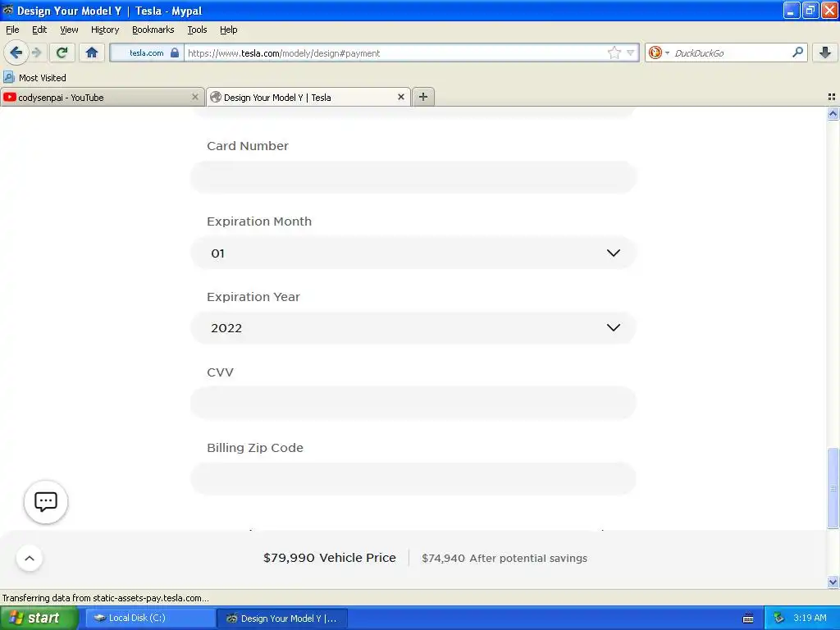Close the Design Your Model Y tab
This screenshot has width=840, height=630.
pyautogui.click(x=400, y=97)
